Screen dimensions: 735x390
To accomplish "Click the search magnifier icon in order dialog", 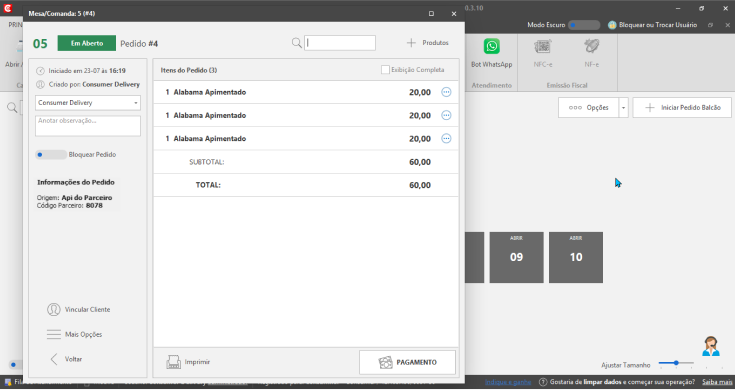I will (297, 43).
